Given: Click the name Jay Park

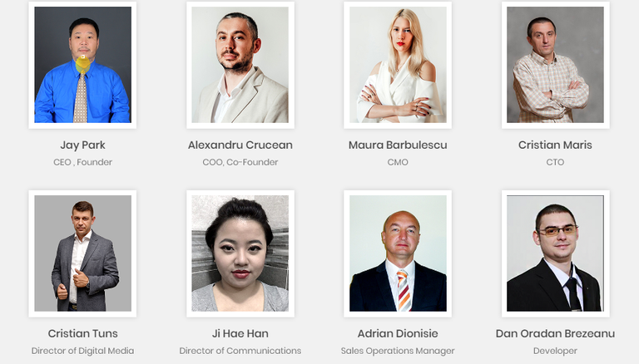Looking at the screenshot, I should [x=82, y=145].
